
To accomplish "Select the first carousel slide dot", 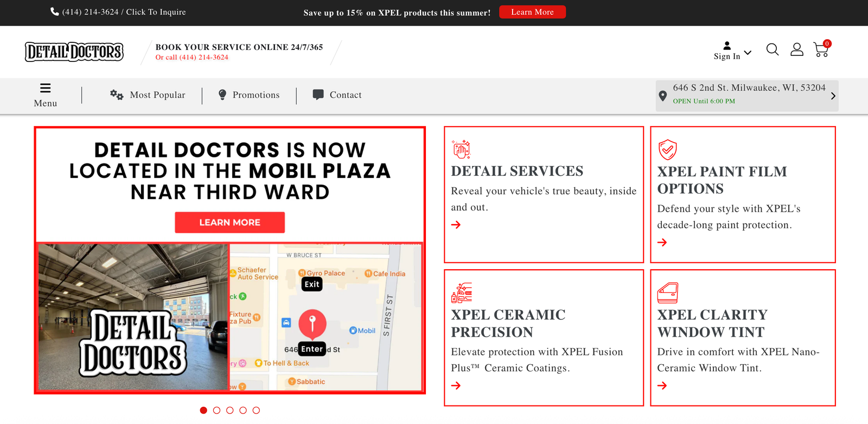I will point(203,410).
